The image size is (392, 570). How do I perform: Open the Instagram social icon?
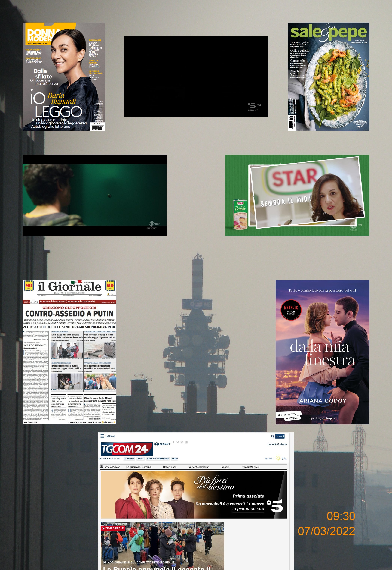(182, 442)
